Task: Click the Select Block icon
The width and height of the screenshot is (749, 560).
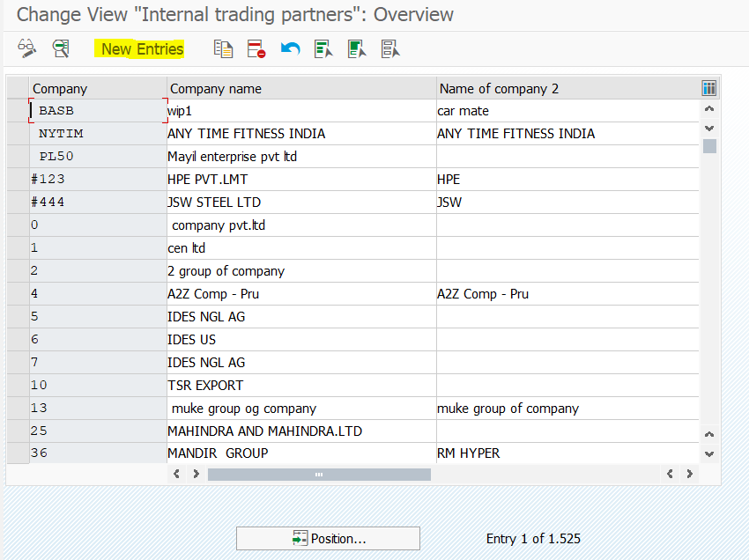Action: 357,48
